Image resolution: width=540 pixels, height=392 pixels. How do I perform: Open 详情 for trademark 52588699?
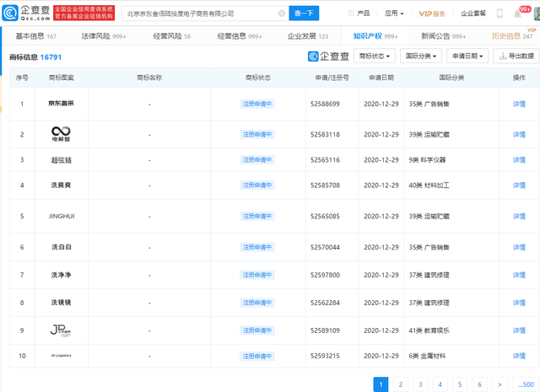click(x=519, y=104)
